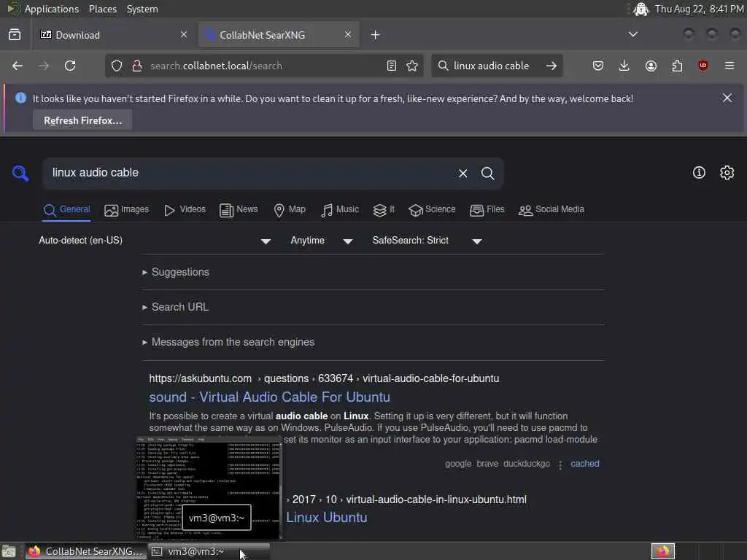747x560 pixels.
Task: Open the Anytime time range dropdown
Action: click(322, 241)
